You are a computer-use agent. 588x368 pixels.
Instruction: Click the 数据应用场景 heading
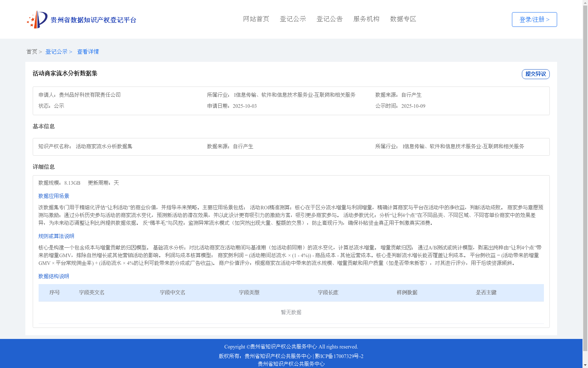tap(54, 196)
